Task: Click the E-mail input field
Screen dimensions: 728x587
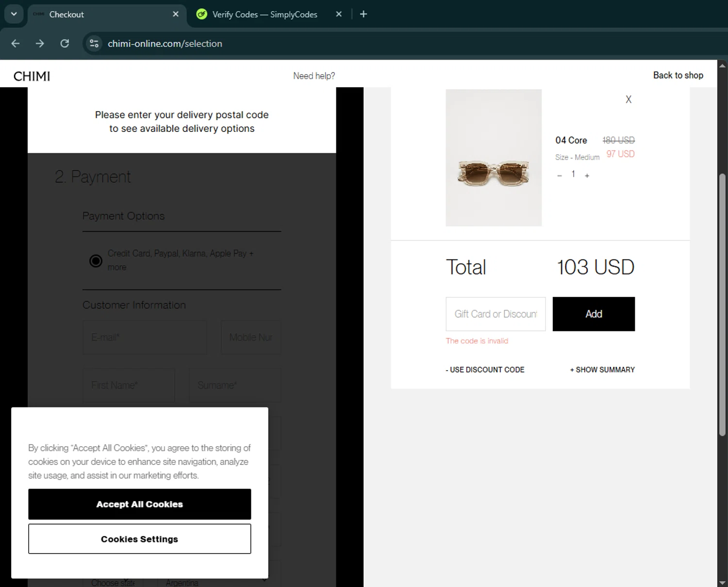Action: (x=145, y=337)
